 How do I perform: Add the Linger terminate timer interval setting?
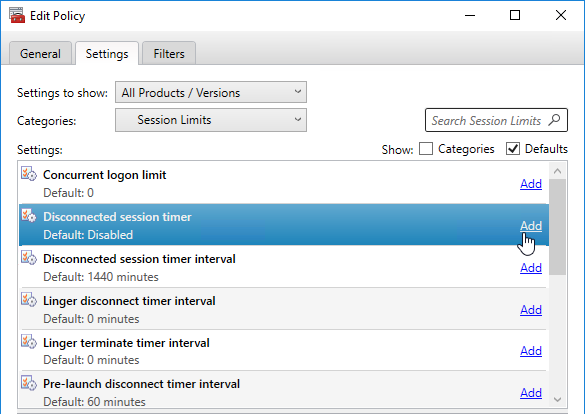coord(531,351)
